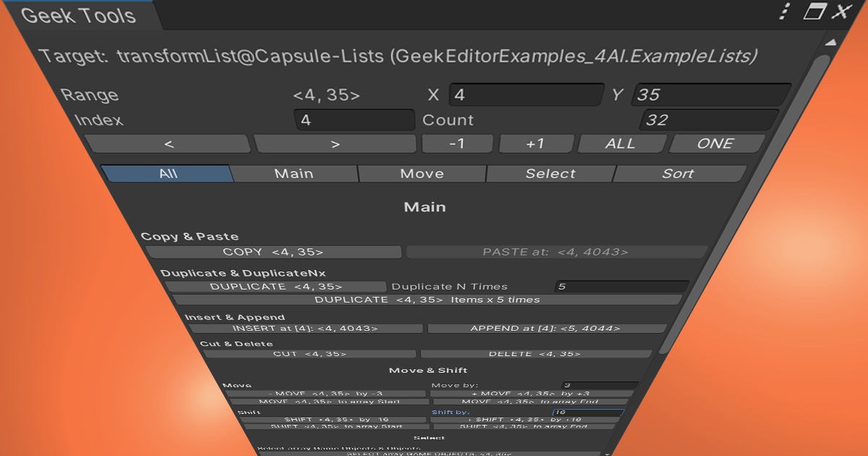Open the window options kebab menu
The image size is (868, 456).
pos(785,11)
